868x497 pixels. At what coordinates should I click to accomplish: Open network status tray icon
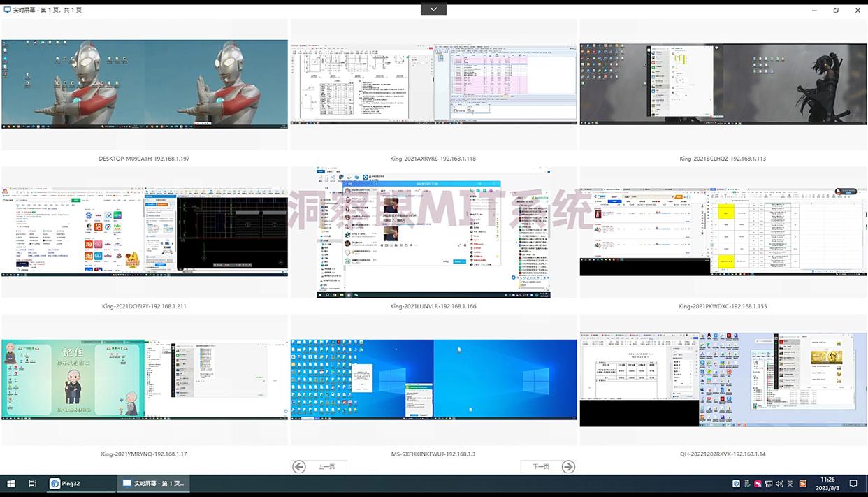pos(769,484)
